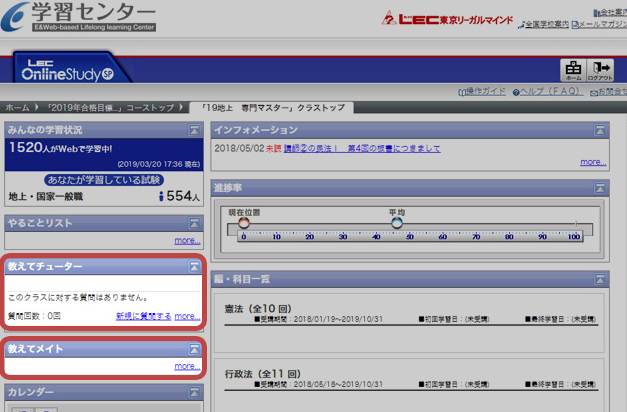Go to ホーム in the breadcrumb
The width and height of the screenshot is (627, 412).
[17, 108]
